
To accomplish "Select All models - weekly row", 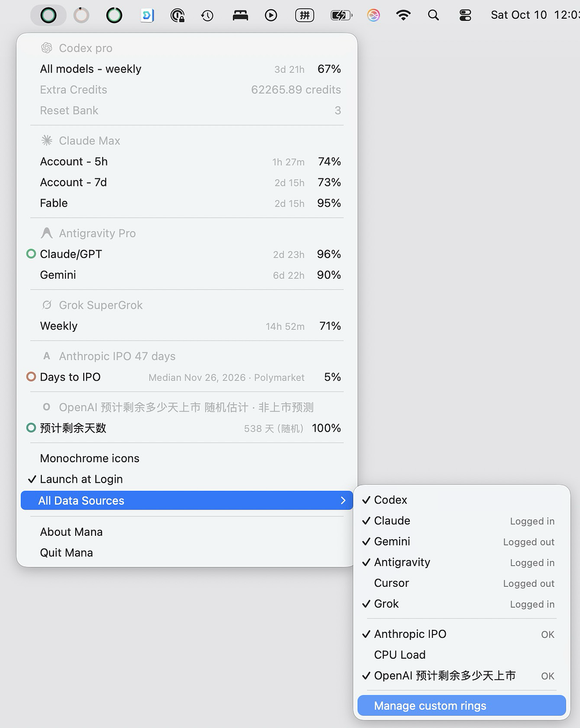I will [186, 69].
